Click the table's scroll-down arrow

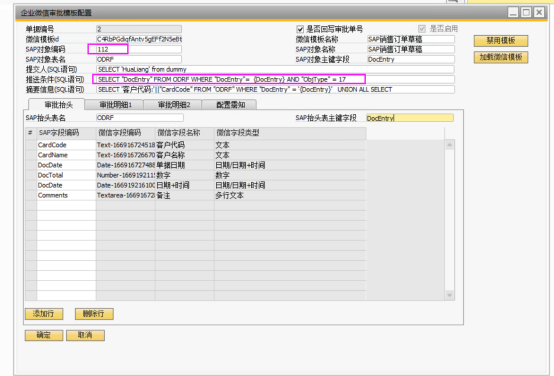point(449,295)
